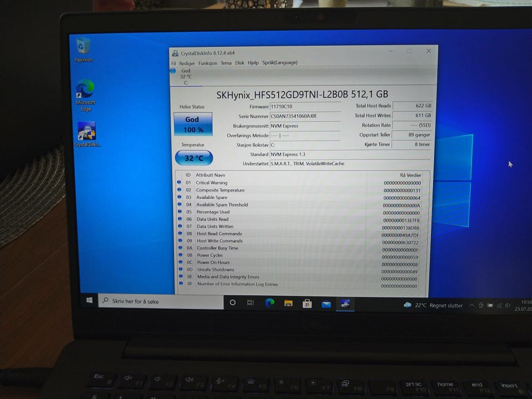The height and width of the screenshot is (399, 532).
Task: Open Task View on the taskbar
Action: pos(250,303)
